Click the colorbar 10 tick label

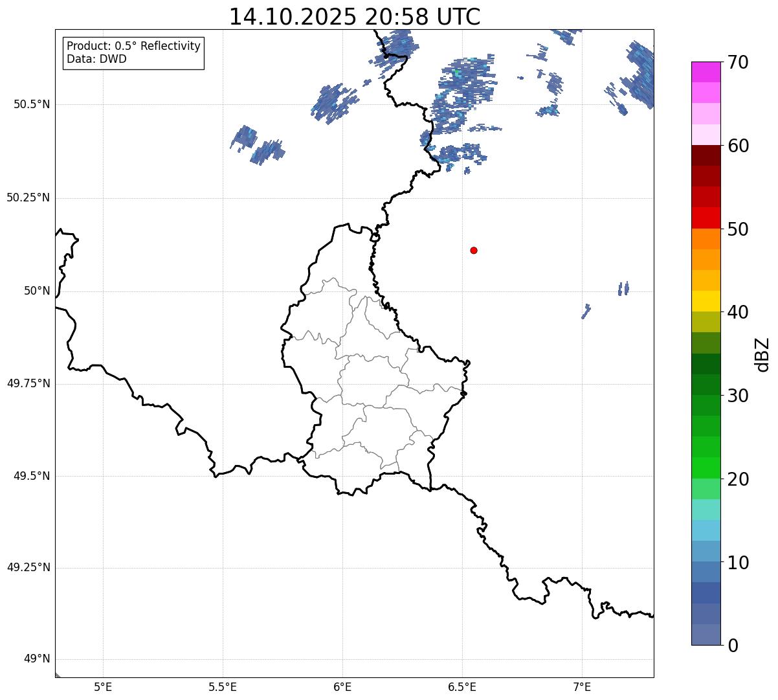click(737, 562)
